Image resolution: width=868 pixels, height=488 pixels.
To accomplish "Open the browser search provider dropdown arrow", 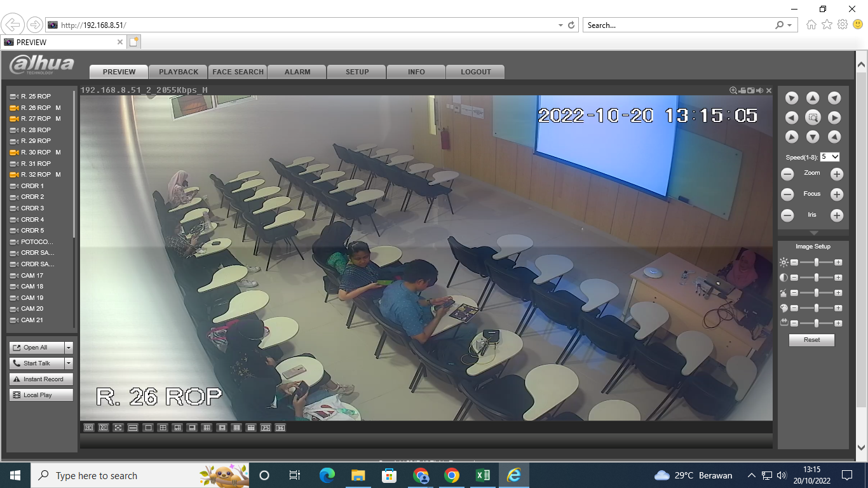I will [790, 25].
